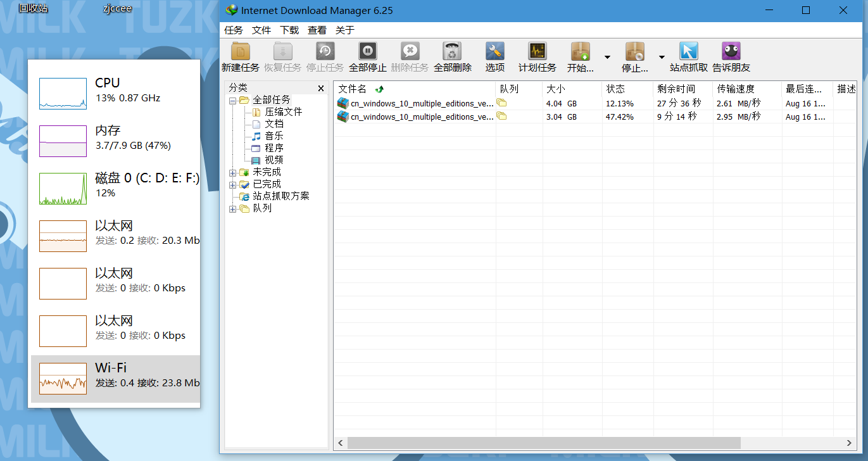The width and height of the screenshot is (868, 461).
Task: Sort by 最后连... column header
Action: pos(807,89)
